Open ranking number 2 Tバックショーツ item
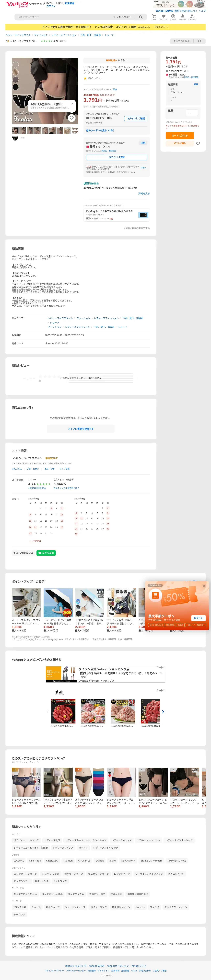Screen dimensions: 211x980 click(x=58, y=788)
